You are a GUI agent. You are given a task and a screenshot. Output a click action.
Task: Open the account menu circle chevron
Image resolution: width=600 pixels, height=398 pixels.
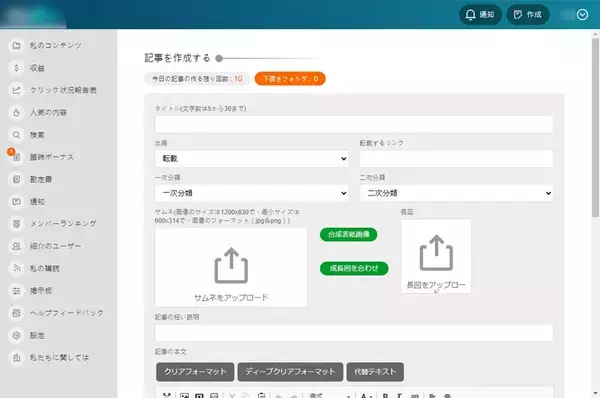582,15
